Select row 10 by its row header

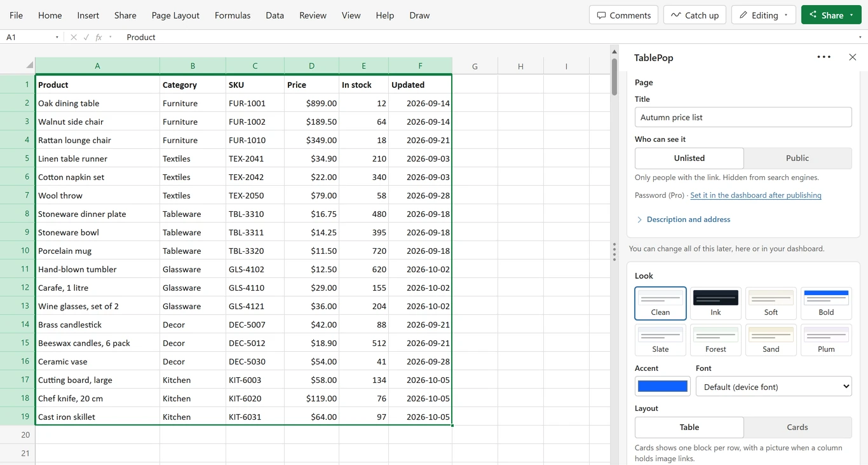(17, 251)
